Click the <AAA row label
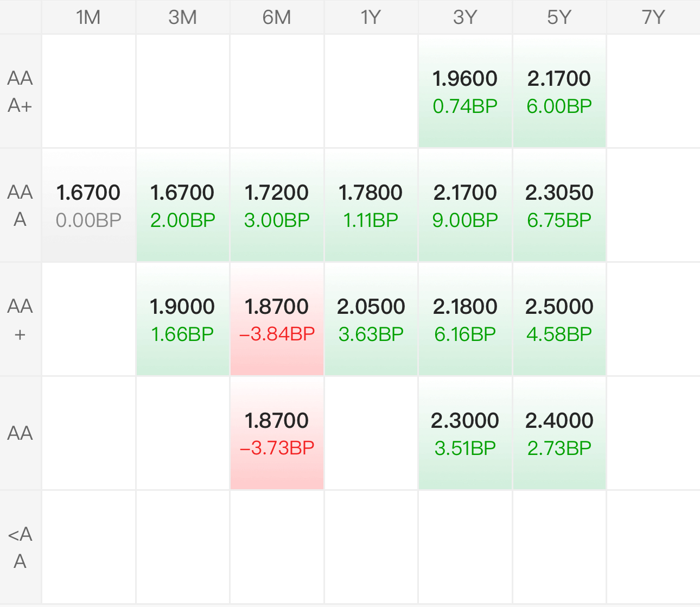This screenshot has height=607, width=700. point(20,547)
